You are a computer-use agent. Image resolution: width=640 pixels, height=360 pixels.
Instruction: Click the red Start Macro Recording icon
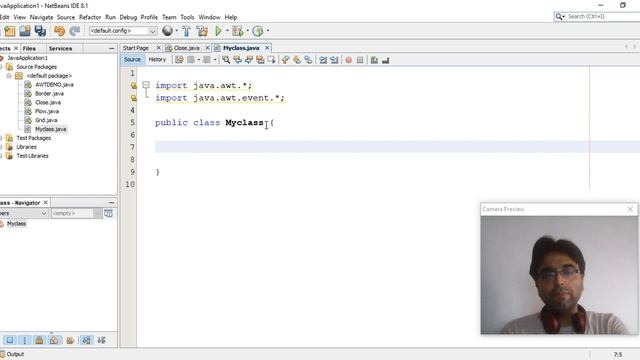point(349,60)
